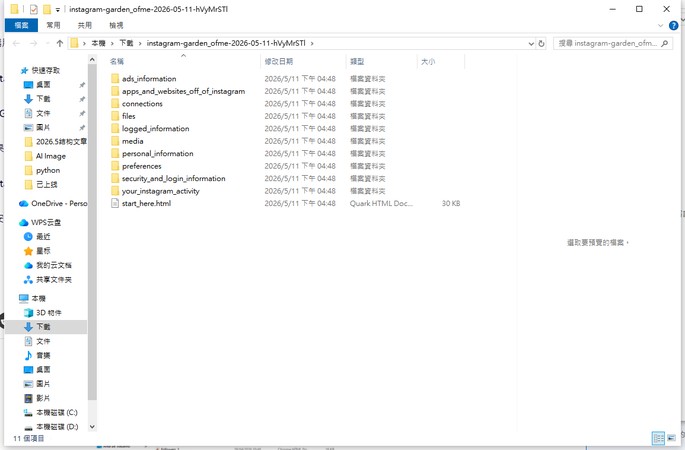Open 共享文件夹 under WPS cloud
This screenshot has width=685, height=450.
48,280
